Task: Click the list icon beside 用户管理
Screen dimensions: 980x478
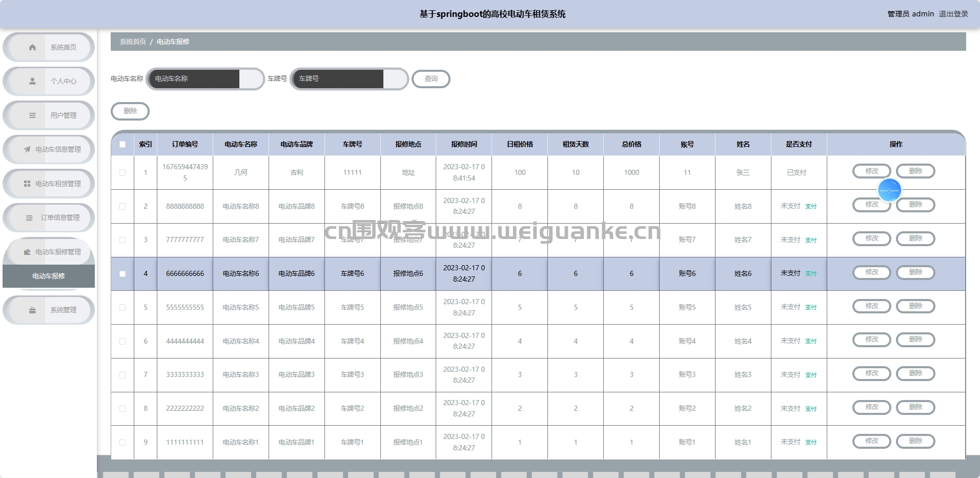Action: click(32, 115)
